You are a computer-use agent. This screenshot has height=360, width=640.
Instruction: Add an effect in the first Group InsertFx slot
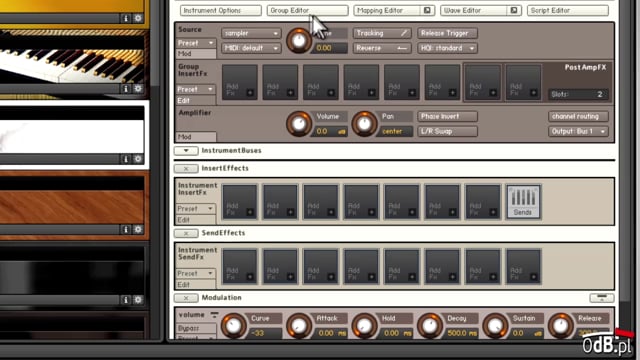[240, 82]
